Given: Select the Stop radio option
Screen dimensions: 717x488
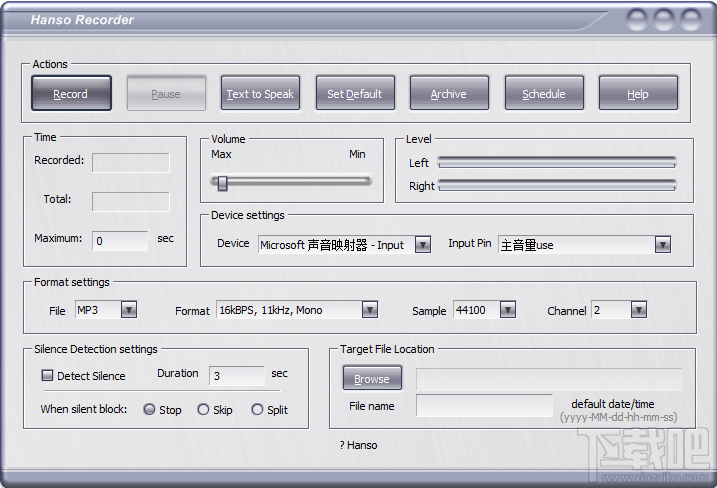Looking at the screenshot, I should (149, 409).
